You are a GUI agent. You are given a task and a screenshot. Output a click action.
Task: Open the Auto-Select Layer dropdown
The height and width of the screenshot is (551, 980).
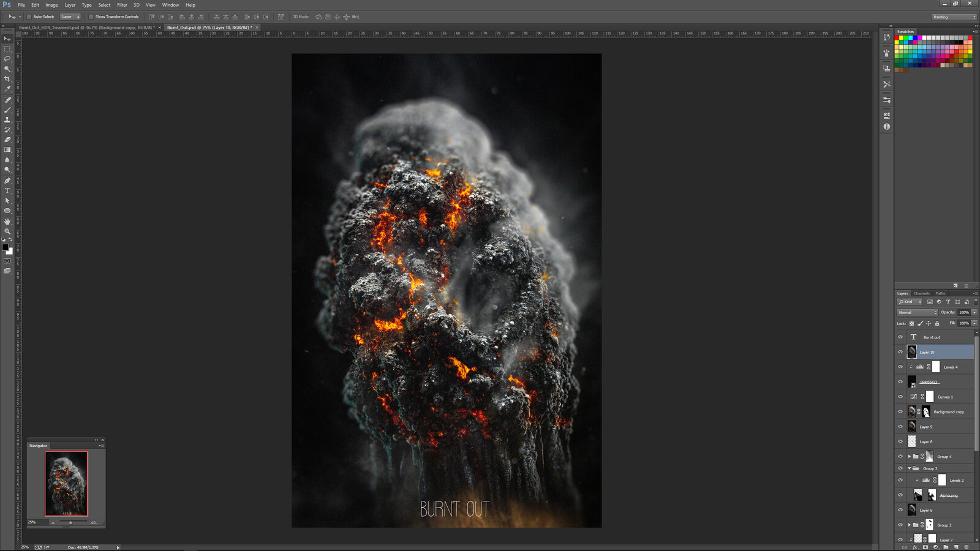[x=70, y=17]
